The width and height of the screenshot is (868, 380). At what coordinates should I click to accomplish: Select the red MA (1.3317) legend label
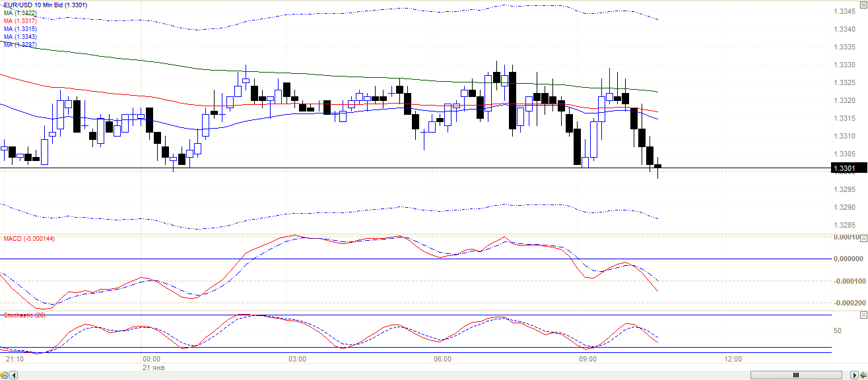tap(20, 21)
